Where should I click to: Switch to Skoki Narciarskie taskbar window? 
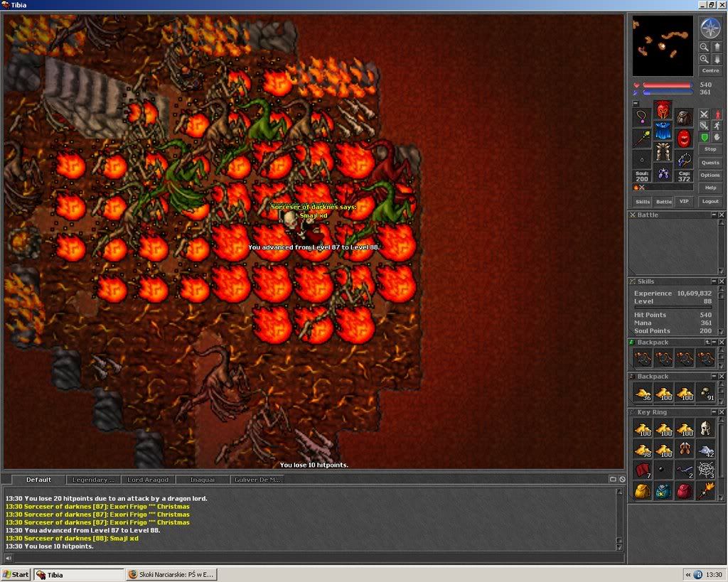click(172, 575)
